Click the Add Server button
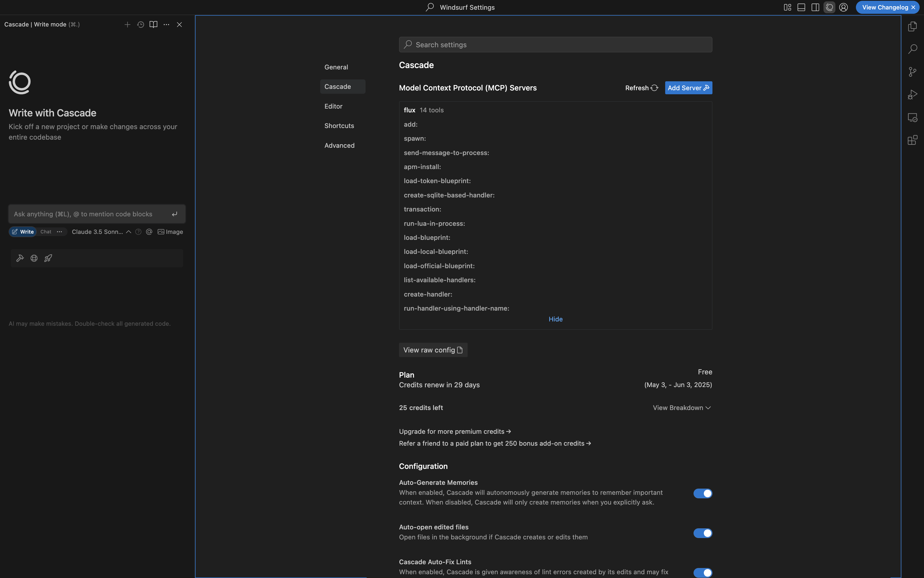 point(688,88)
